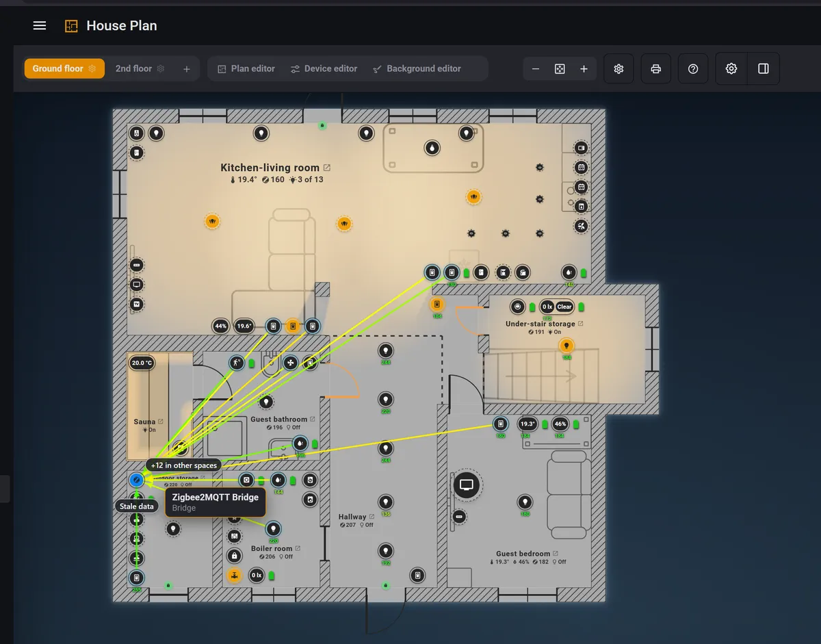Toggle the Hallway bulb labeled 192
The height and width of the screenshot is (644, 821).
tap(386, 550)
